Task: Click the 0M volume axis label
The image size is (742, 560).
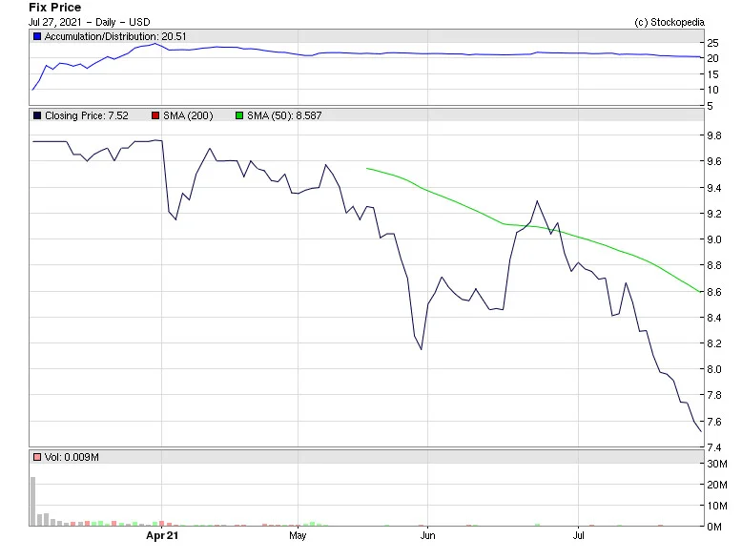Action: (714, 527)
